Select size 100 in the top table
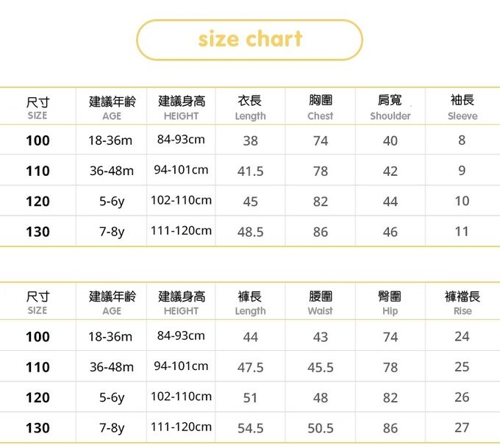The width and height of the screenshot is (500, 448). (x=37, y=141)
